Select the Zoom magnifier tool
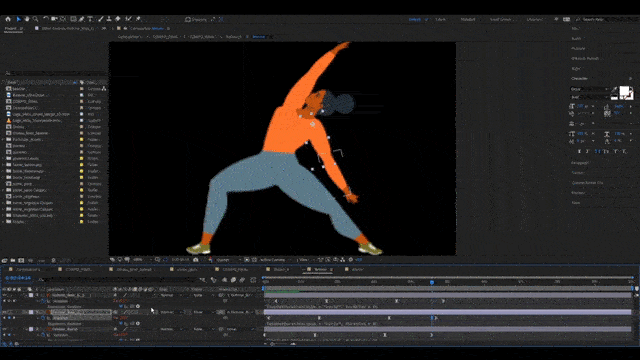 coord(36,19)
